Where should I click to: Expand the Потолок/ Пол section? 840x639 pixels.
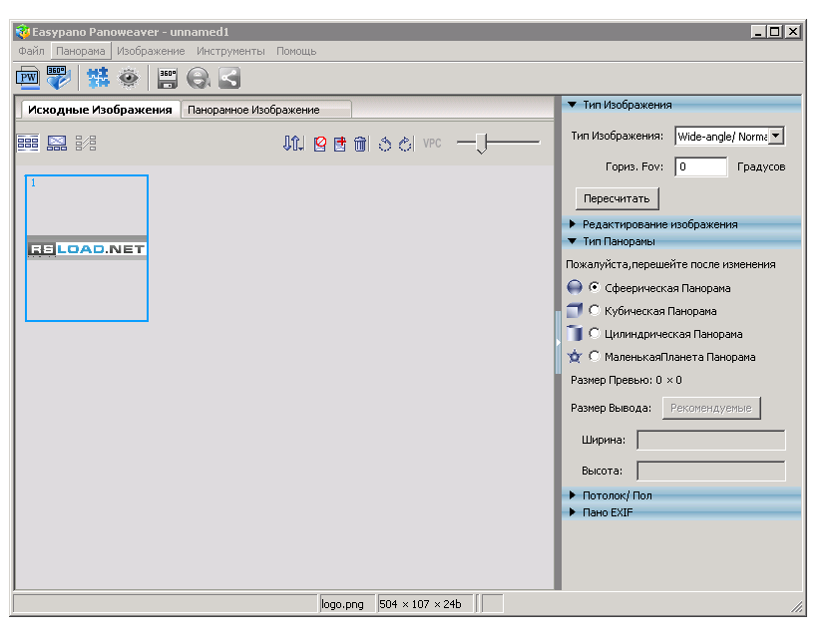[x=617, y=495]
